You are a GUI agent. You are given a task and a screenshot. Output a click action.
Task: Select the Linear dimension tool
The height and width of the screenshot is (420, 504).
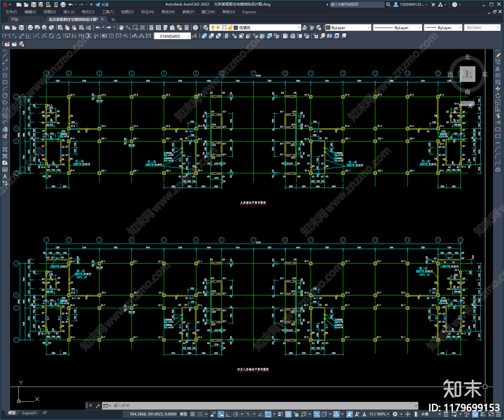click(8, 36)
